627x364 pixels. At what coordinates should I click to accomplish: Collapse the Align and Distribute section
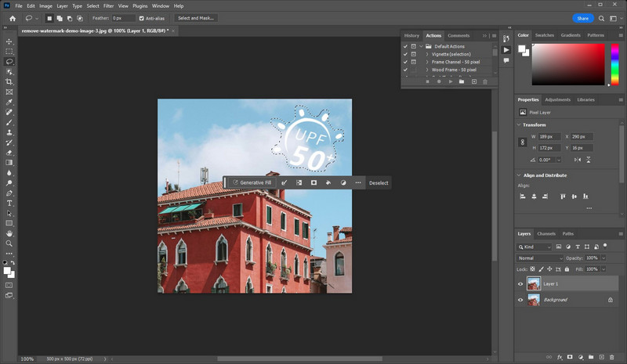[519, 175]
